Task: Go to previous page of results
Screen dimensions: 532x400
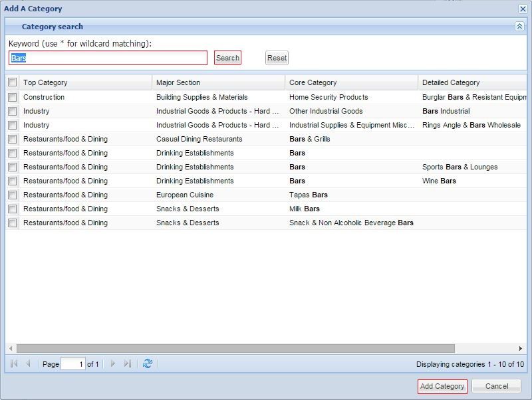Action: tap(28, 364)
